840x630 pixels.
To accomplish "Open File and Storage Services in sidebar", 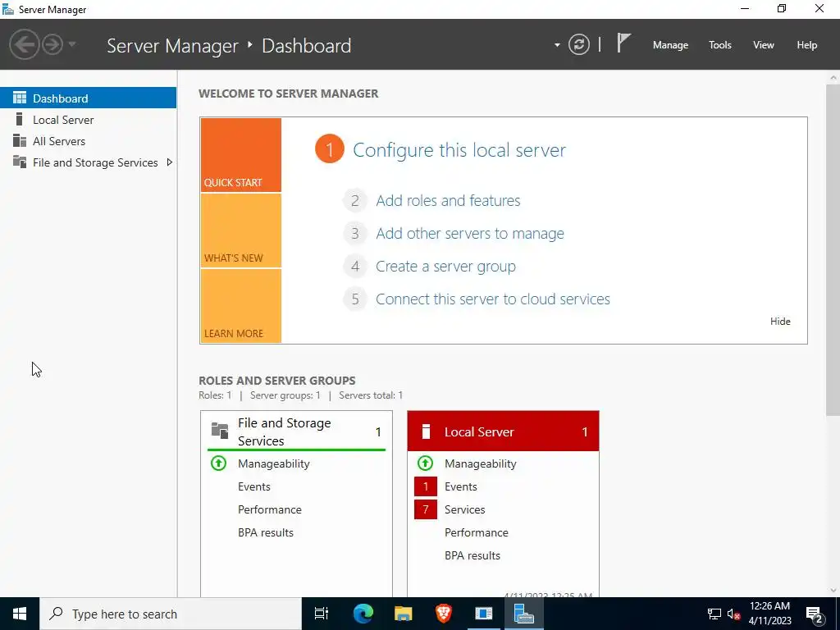I will click(89, 162).
